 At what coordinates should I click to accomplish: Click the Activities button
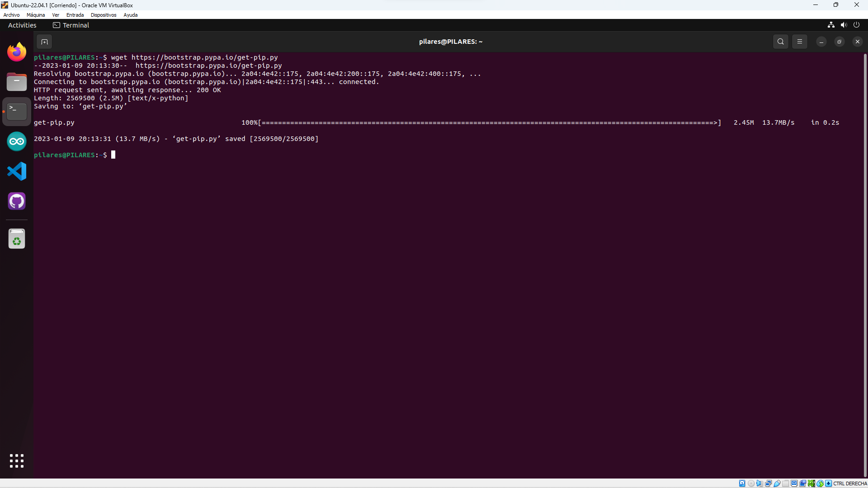point(22,25)
